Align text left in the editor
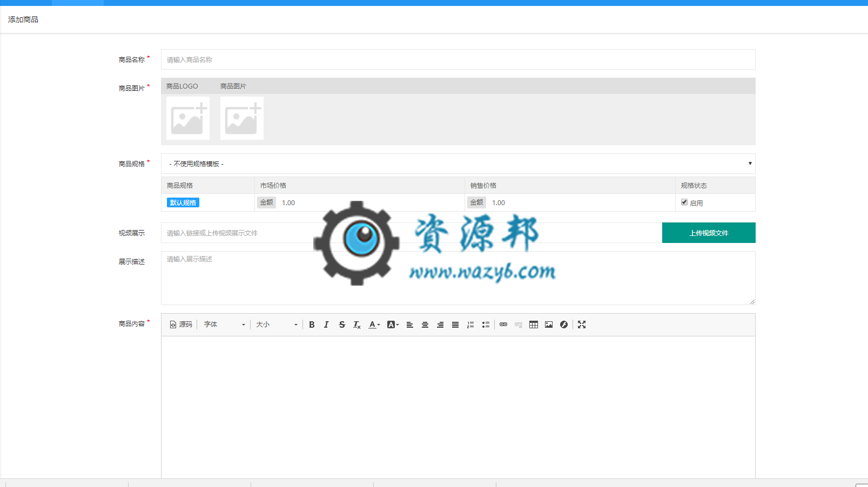This screenshot has width=868, height=487. [410, 324]
